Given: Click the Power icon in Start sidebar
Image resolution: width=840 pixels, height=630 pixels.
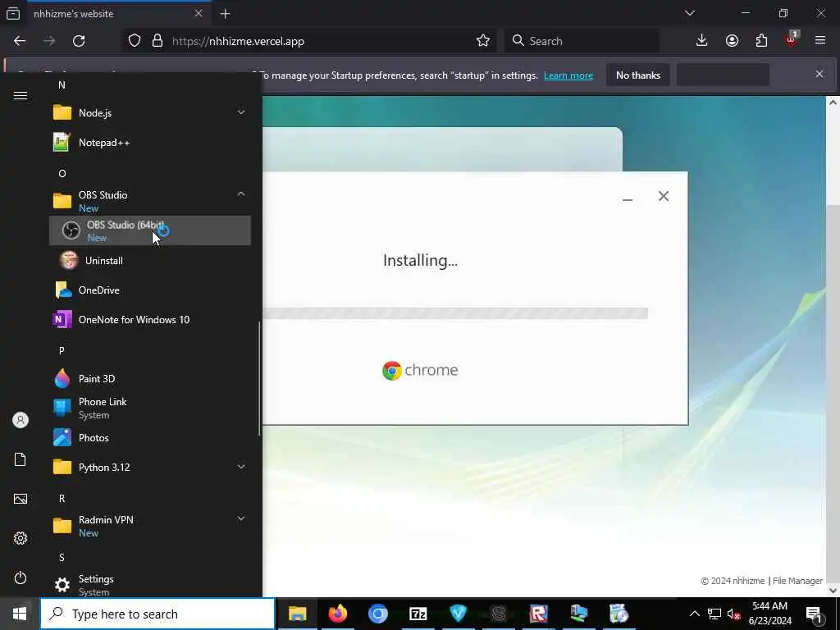Looking at the screenshot, I should (x=21, y=577).
